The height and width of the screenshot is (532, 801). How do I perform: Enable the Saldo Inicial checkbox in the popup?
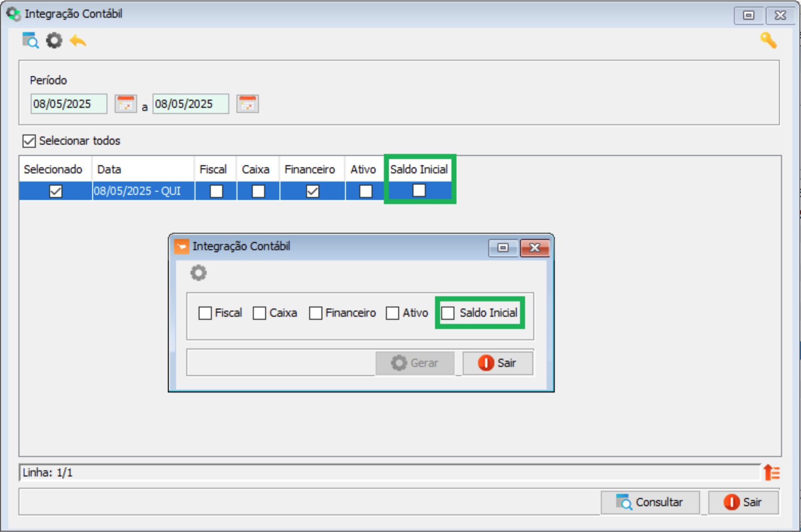click(x=448, y=313)
